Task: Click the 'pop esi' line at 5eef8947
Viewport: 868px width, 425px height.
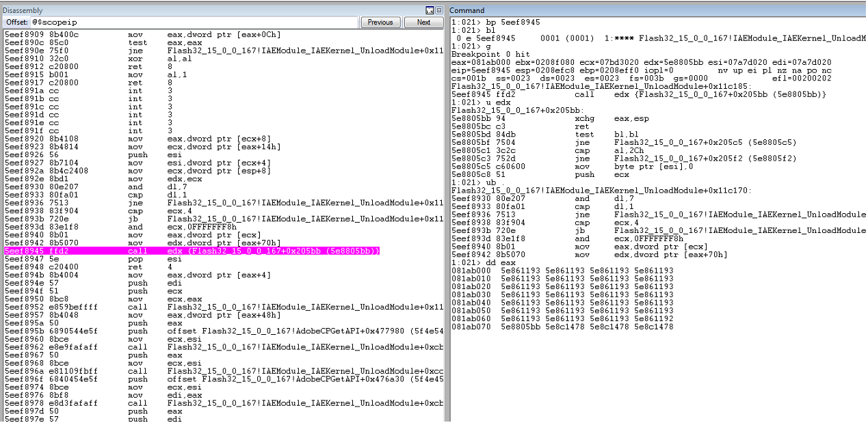Action: click(96, 260)
